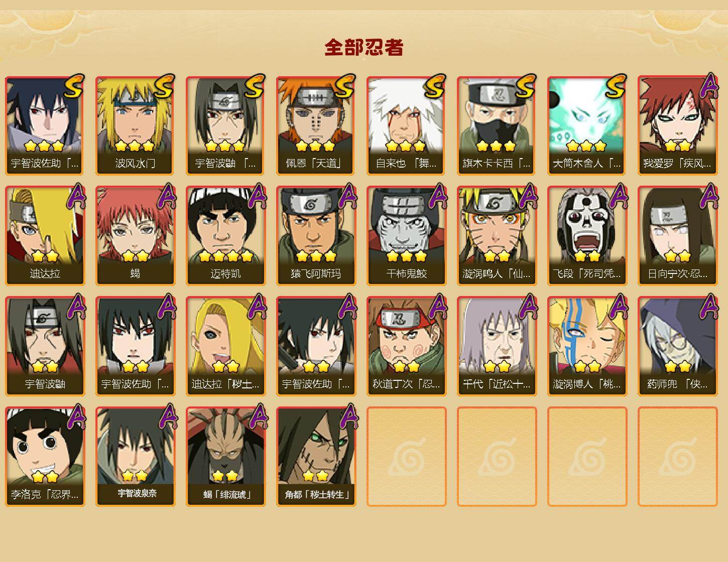The image size is (728, 562).
Task: Choose the 角都「秽土转生」 card
Action: [316, 457]
